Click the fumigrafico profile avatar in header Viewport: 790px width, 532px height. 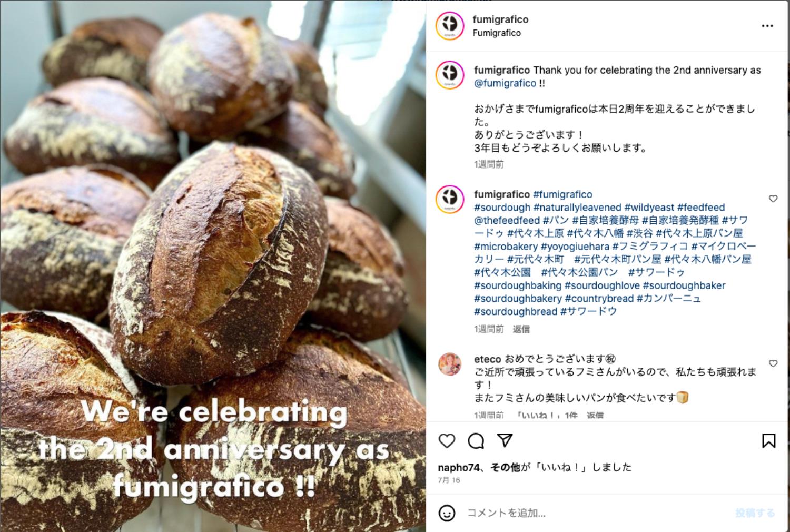(x=450, y=25)
